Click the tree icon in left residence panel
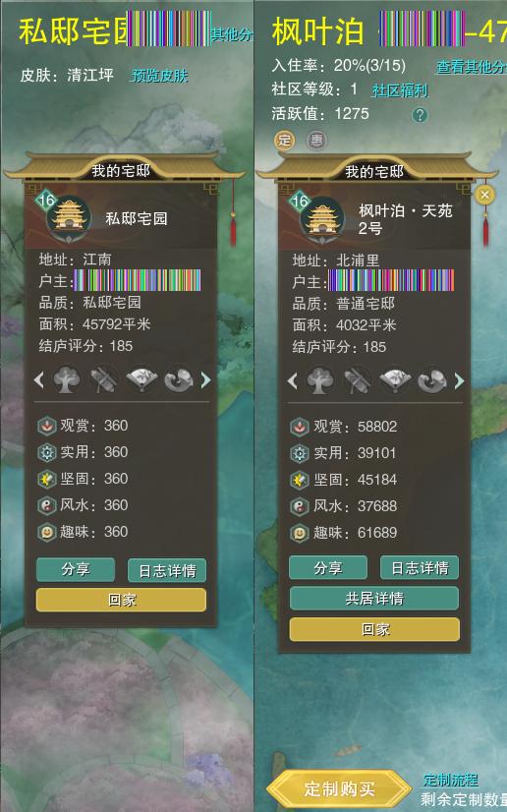507x812 pixels. click(67, 379)
